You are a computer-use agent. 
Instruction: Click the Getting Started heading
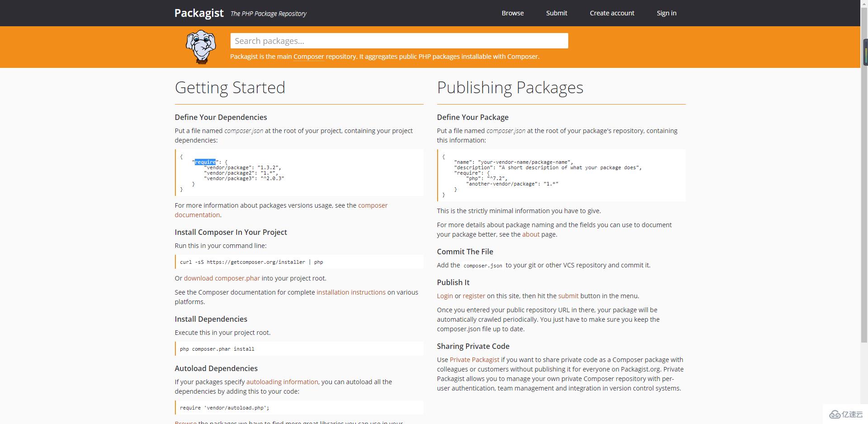point(230,87)
